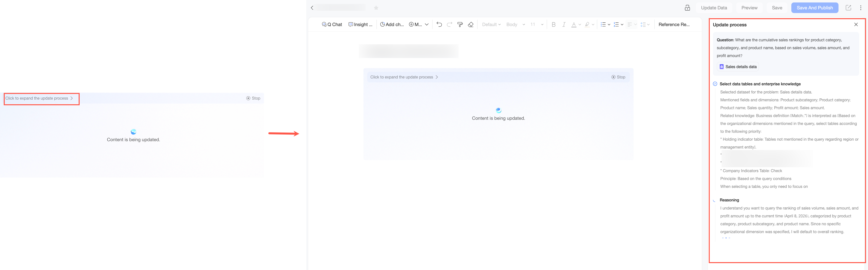Open Preview mode
868x270 pixels.
[749, 8]
